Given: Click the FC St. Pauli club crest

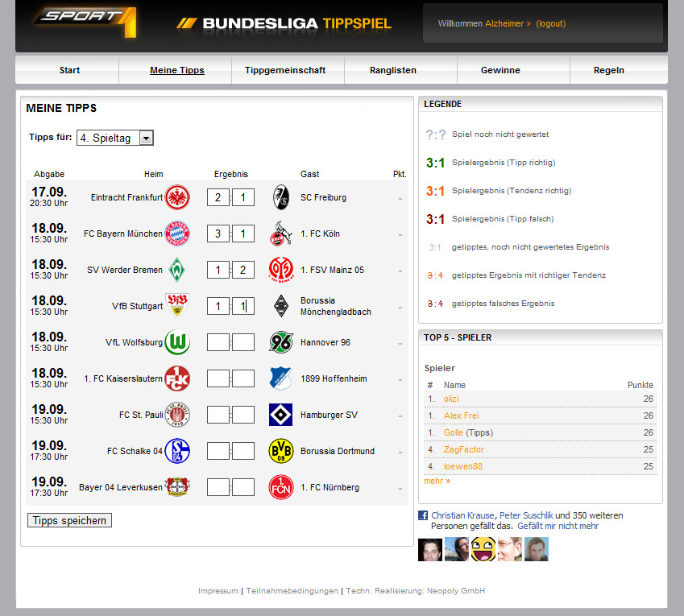Looking at the screenshot, I should coord(177,415).
